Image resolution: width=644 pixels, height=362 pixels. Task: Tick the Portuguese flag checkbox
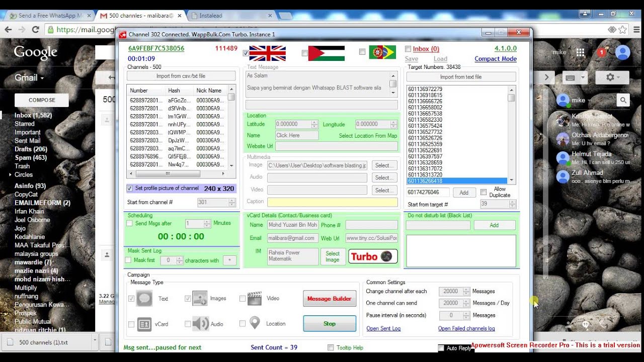click(x=362, y=52)
